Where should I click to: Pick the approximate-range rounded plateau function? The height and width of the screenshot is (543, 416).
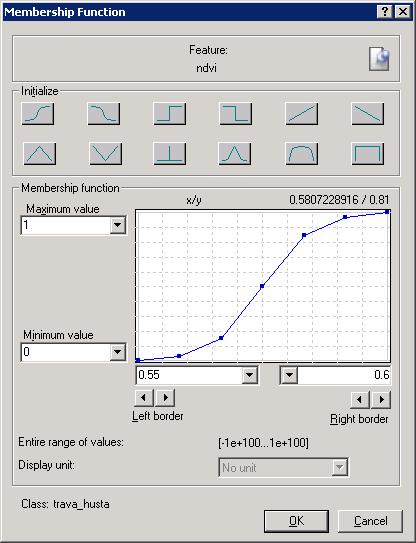tap(302, 153)
